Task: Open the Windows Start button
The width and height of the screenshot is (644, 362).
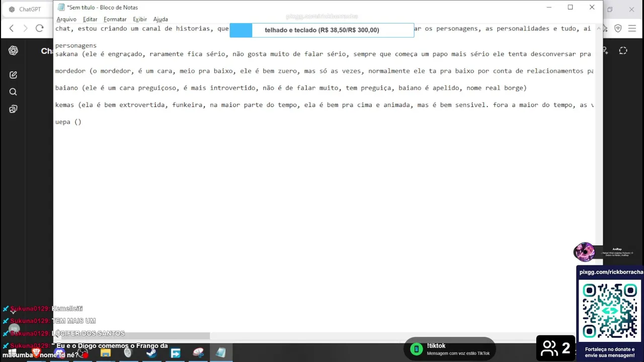Action: (x=12, y=353)
